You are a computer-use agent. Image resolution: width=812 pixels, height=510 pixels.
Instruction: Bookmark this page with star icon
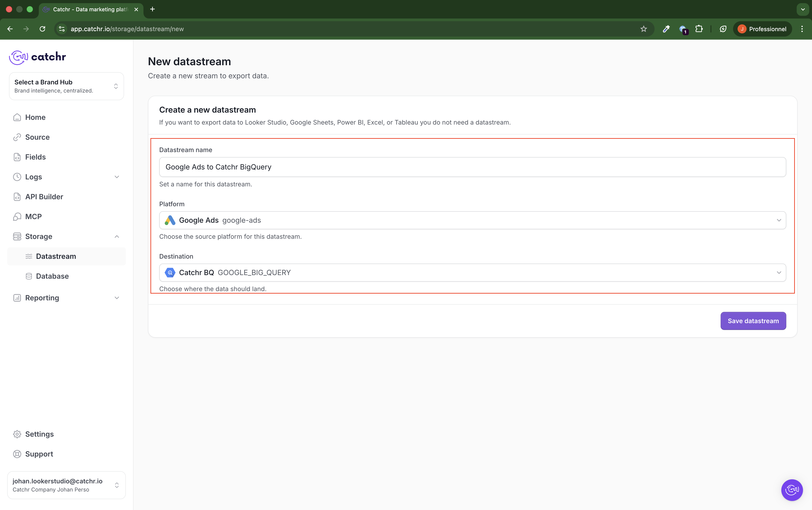pos(644,29)
